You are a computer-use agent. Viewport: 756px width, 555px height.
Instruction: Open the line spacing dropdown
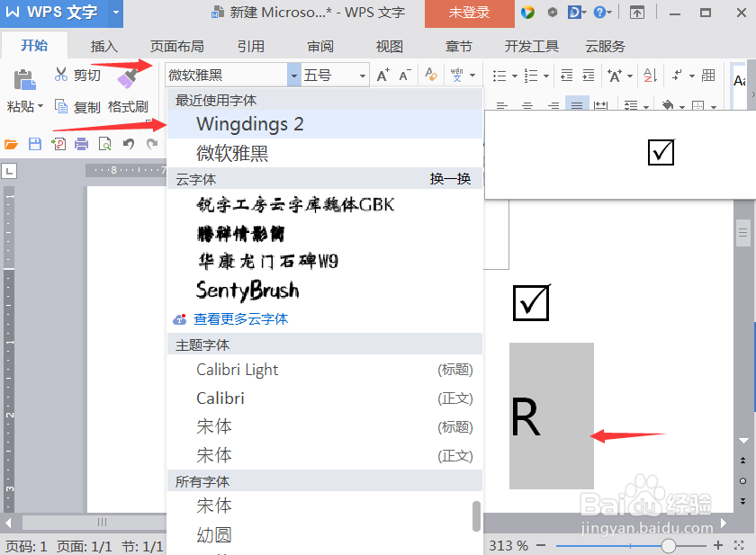pos(632,106)
